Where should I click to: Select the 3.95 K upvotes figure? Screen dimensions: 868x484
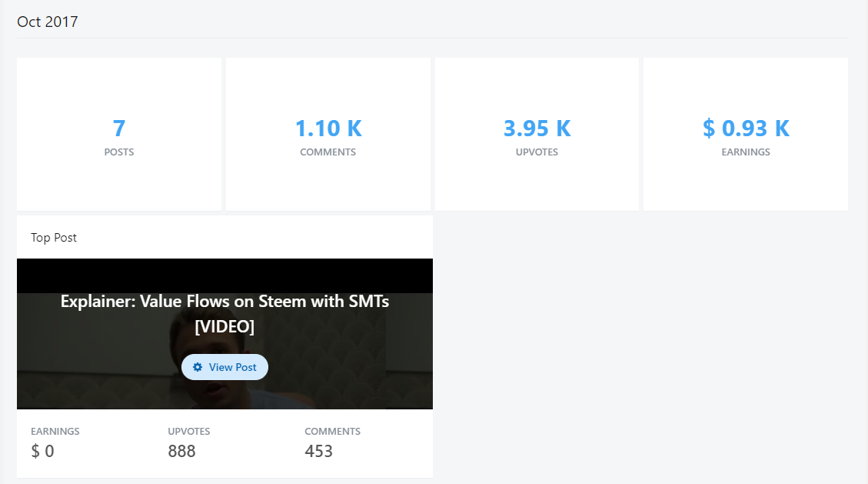point(537,128)
